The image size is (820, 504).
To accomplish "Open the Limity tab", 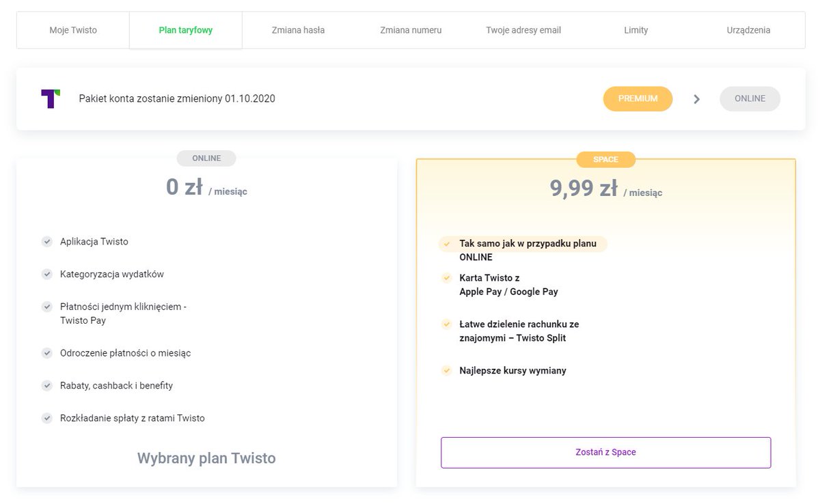I will (635, 30).
